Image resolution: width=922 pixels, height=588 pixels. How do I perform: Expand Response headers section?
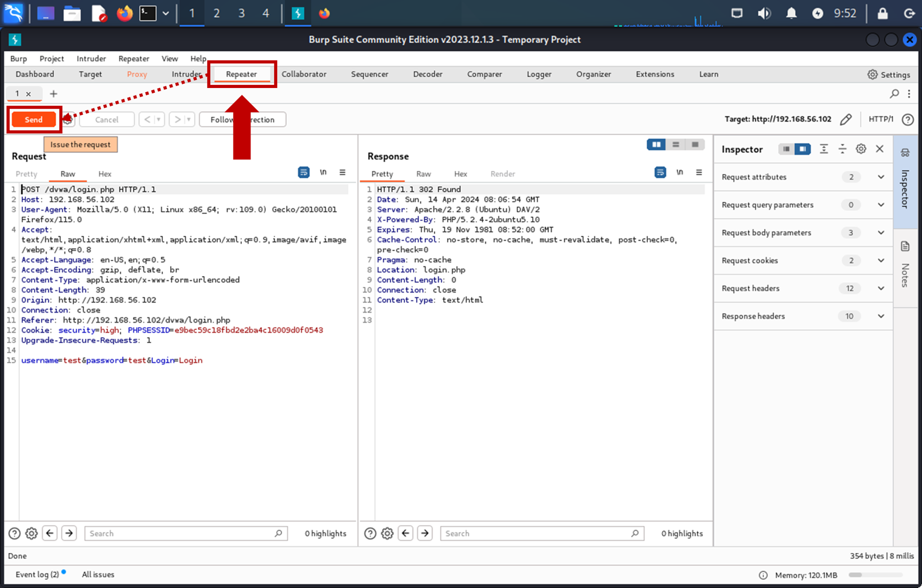803,316
